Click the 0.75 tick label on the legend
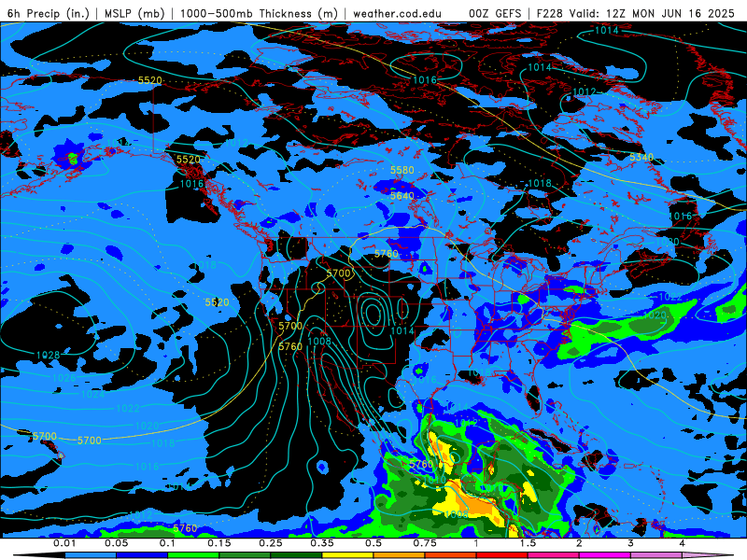The width and height of the screenshot is (747, 560). (425, 543)
